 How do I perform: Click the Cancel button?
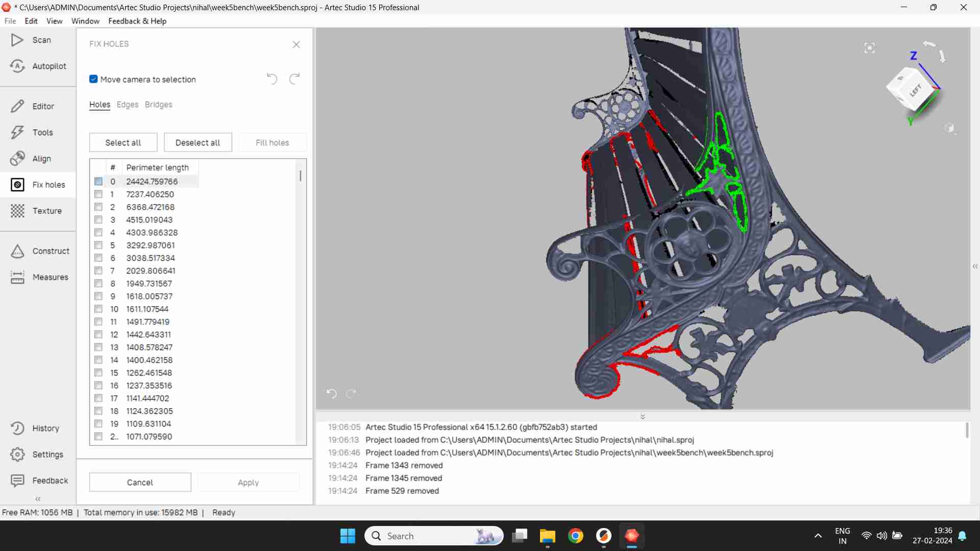coord(140,482)
